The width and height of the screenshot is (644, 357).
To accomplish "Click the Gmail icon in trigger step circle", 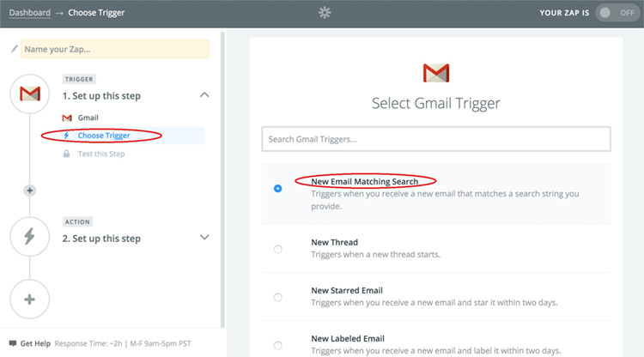I will click(30, 94).
